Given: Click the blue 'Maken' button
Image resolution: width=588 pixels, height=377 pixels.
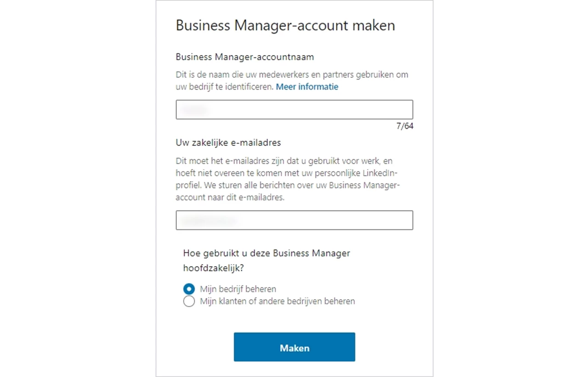Looking at the screenshot, I should tap(294, 347).
